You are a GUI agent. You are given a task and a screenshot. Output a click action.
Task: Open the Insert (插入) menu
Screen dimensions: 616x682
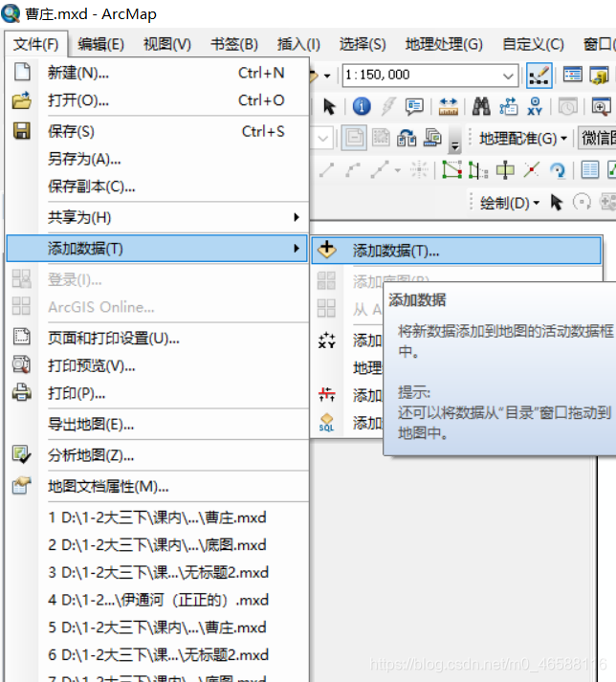point(298,44)
